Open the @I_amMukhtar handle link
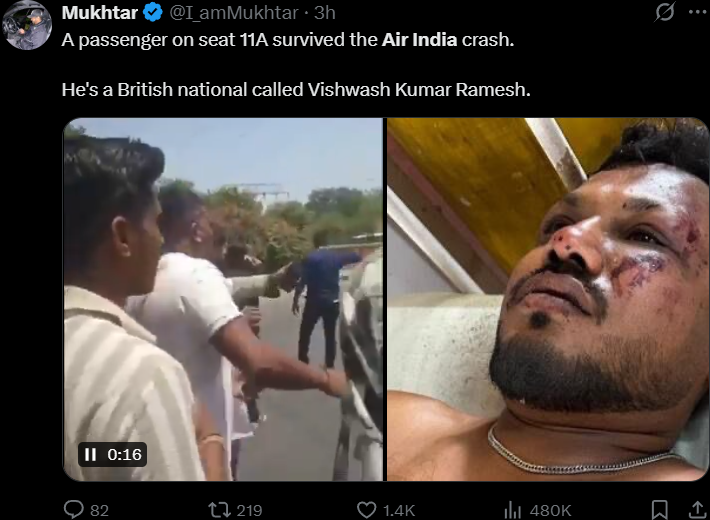Screen dimensions: 710x520 click(234, 13)
